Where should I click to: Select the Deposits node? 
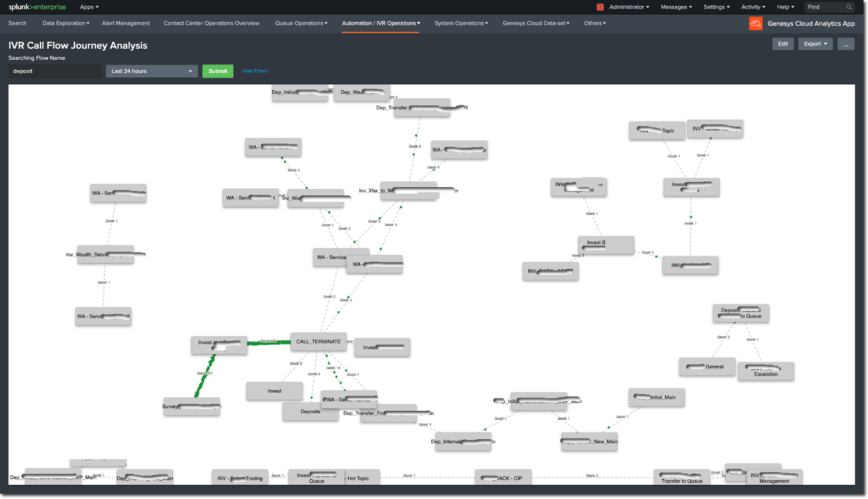[x=310, y=412]
